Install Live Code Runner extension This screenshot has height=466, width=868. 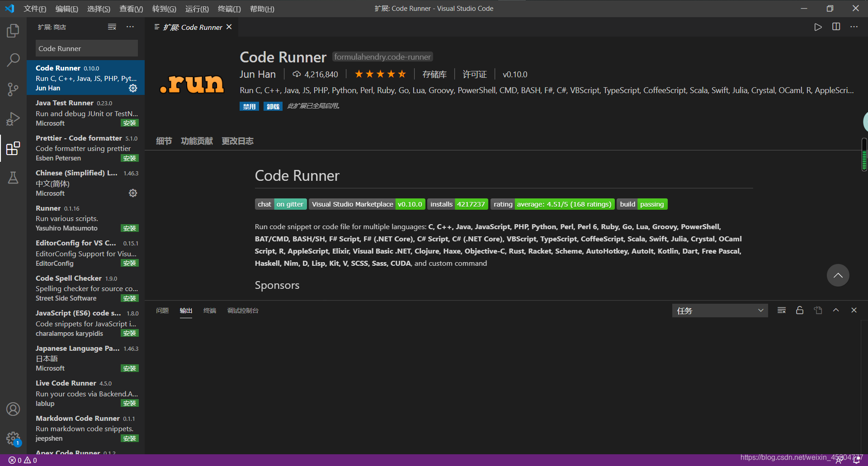pos(130,403)
